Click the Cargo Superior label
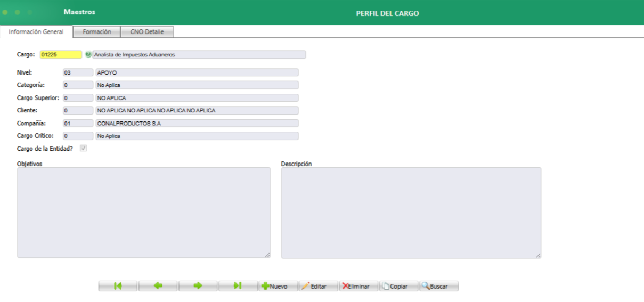644x302 pixels. pyautogui.click(x=38, y=97)
